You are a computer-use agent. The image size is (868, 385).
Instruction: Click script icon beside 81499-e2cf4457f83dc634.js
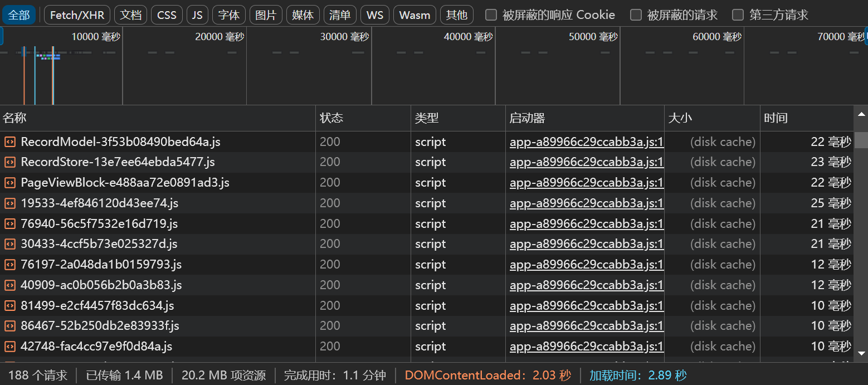tap(9, 306)
